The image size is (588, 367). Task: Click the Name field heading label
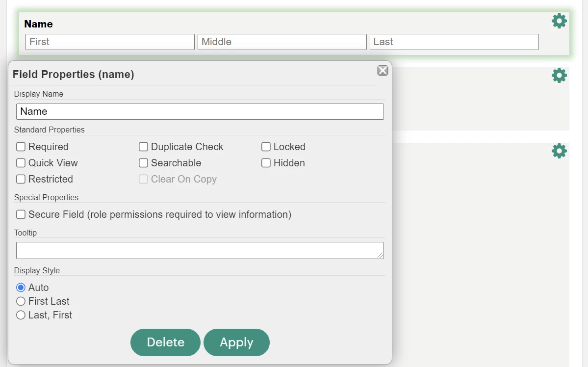(x=38, y=24)
